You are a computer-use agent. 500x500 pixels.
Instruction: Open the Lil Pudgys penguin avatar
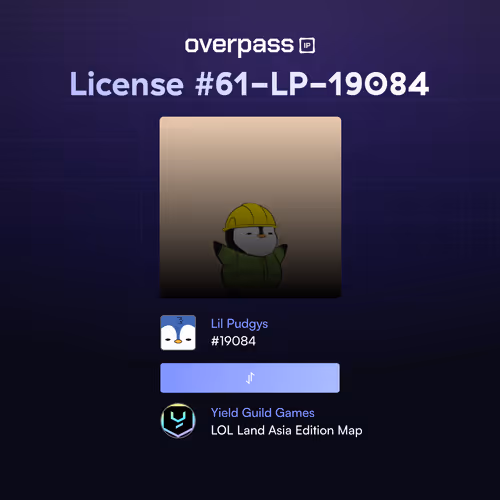pos(178,332)
